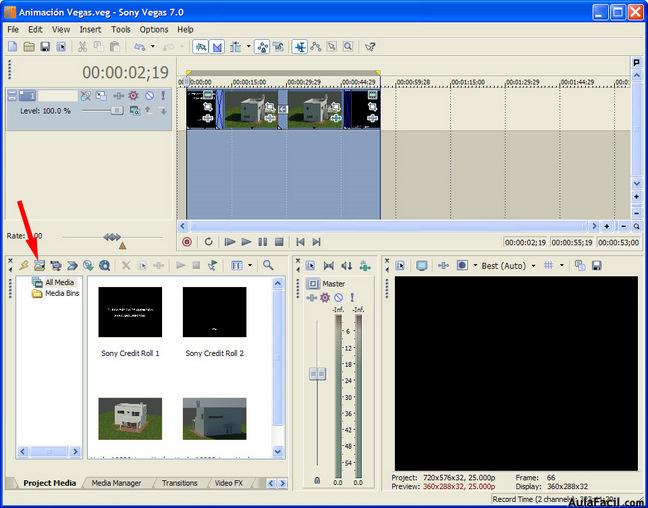Image resolution: width=648 pixels, height=508 pixels.
Task: Select the Zoom Edit tool magnifier
Action: [x=348, y=47]
